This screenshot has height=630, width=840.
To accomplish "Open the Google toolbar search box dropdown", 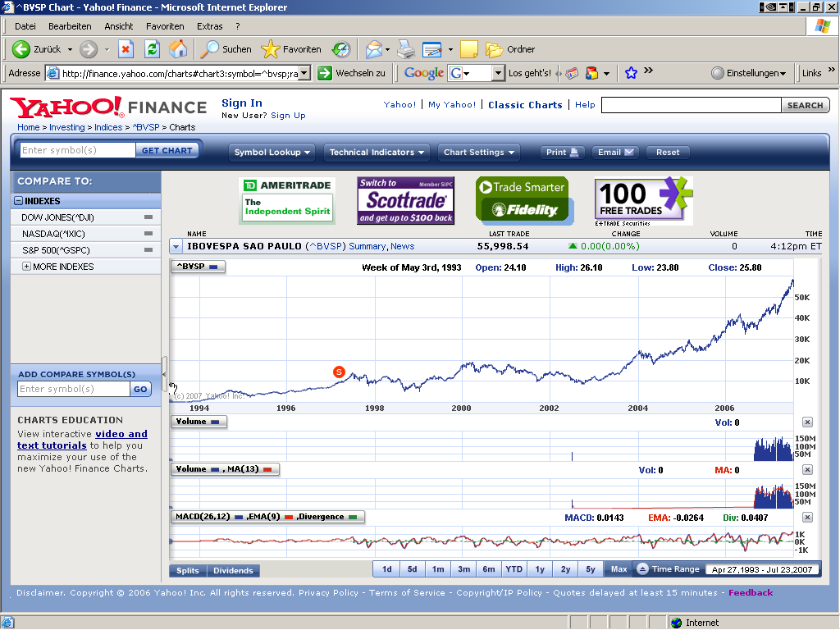I will (498, 73).
